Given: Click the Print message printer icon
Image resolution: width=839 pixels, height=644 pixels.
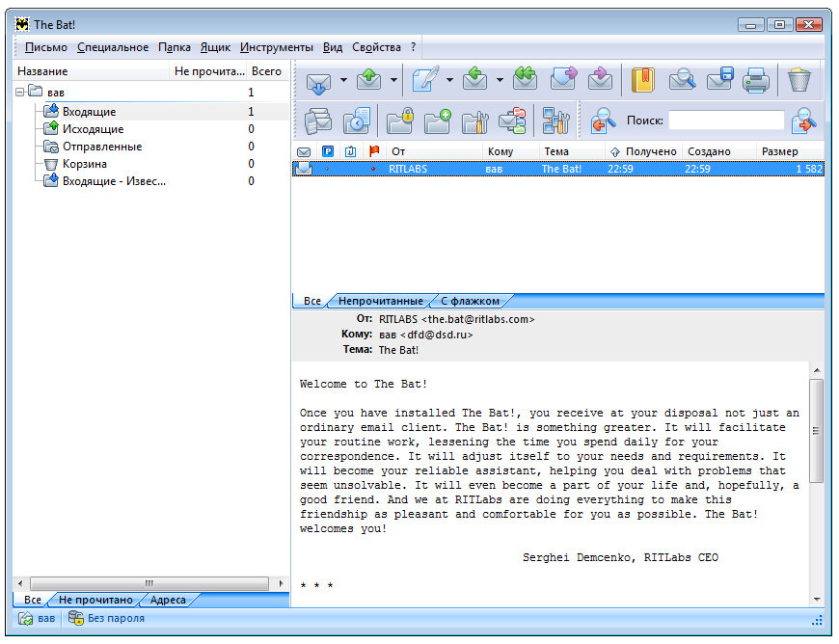Looking at the screenshot, I should [756, 80].
